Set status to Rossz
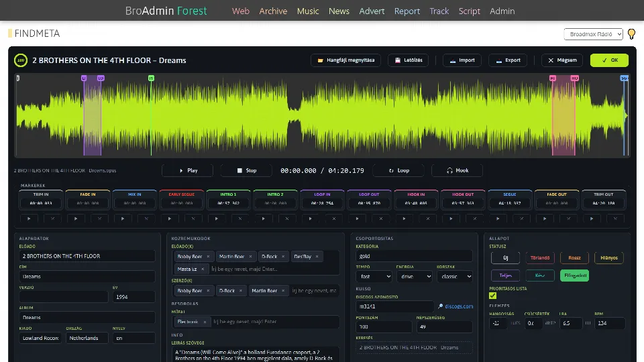 [x=574, y=257]
